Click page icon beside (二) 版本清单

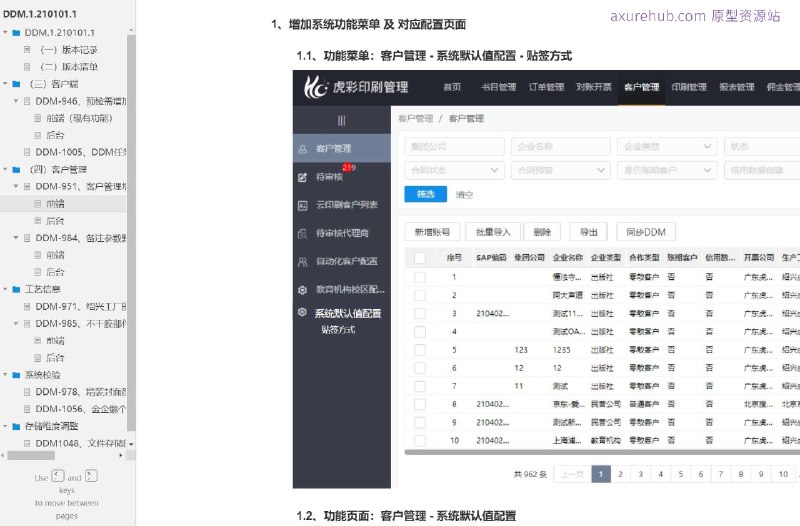(27, 67)
